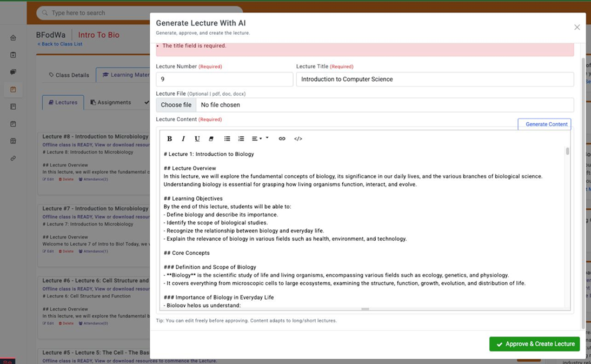591x364 pixels.
Task: Insert a numbered ordered list
Action: (241, 139)
